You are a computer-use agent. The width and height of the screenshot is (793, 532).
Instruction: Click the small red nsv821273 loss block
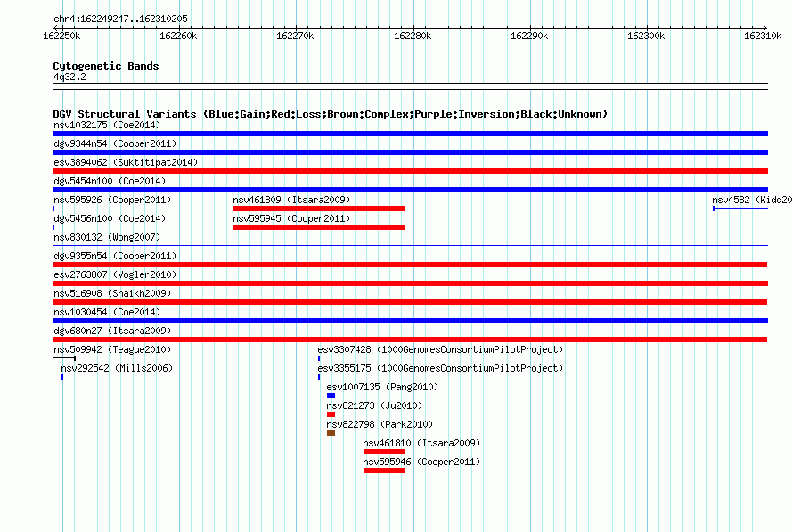click(x=331, y=414)
